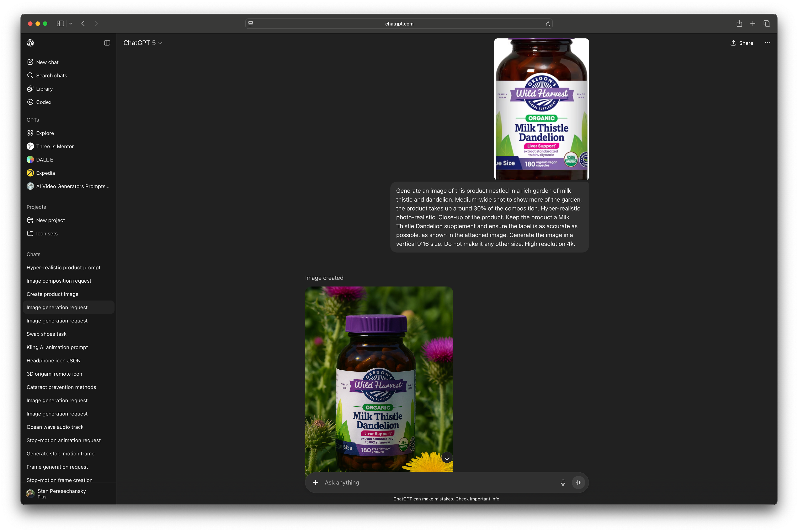Click the plus attachment button in composer

pyautogui.click(x=315, y=482)
